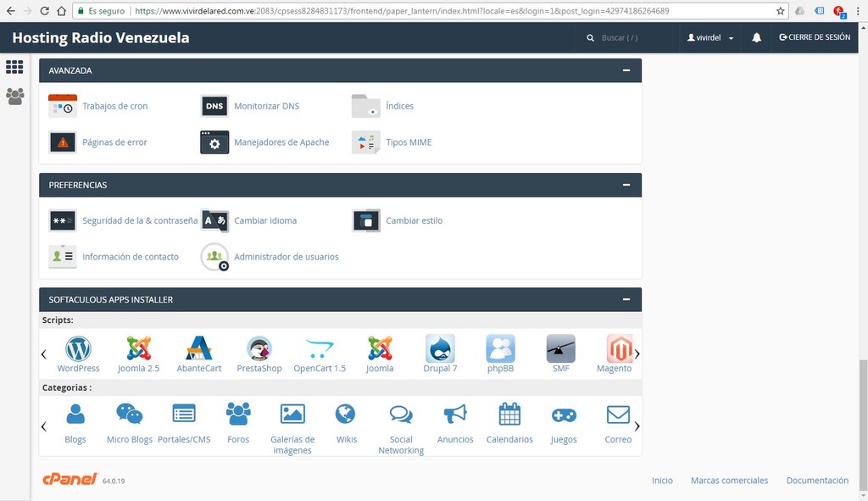Click the Monitorizar DNS icon

tap(214, 106)
